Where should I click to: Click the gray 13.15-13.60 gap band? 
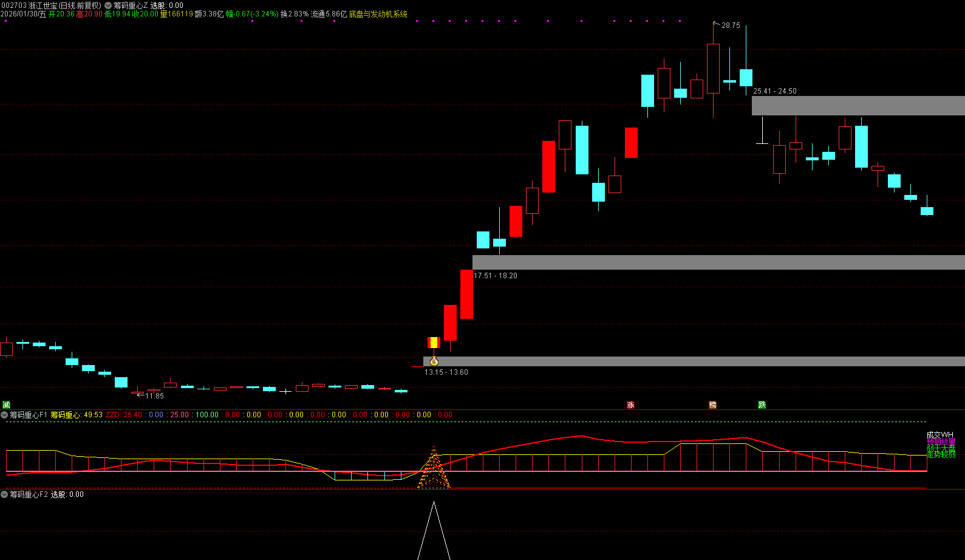[x=694, y=361]
